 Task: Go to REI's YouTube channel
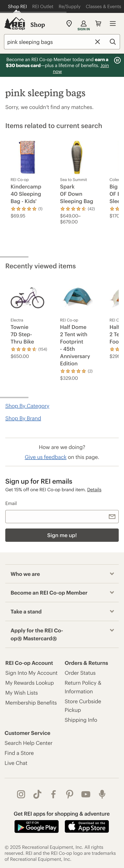[86, 794]
